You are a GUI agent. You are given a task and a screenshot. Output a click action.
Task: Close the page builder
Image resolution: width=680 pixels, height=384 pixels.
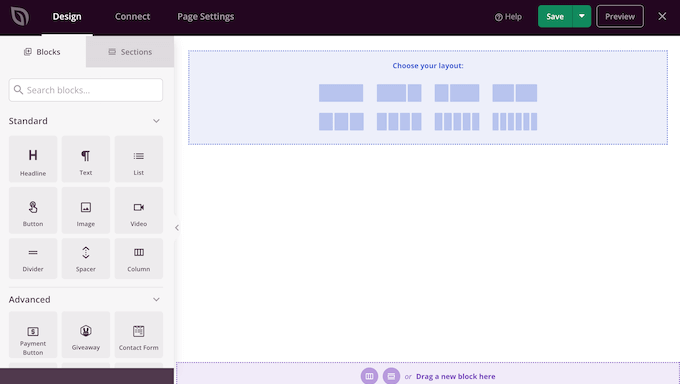click(662, 16)
